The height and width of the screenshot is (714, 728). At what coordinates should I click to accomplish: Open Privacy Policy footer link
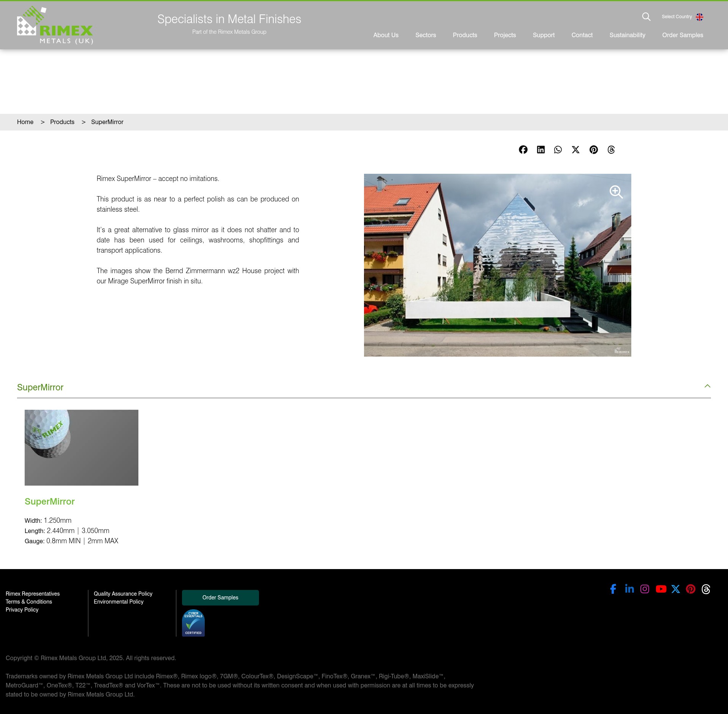point(22,610)
